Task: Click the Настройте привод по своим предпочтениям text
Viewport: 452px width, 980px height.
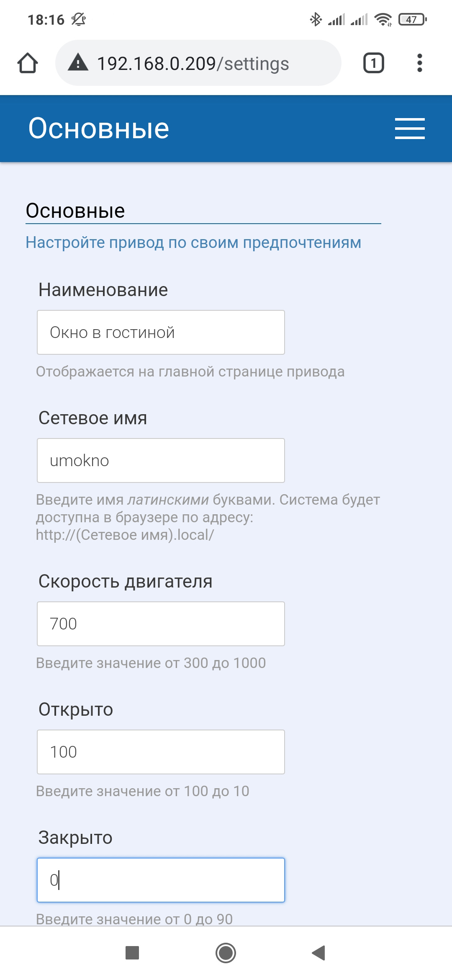Action: [x=193, y=242]
